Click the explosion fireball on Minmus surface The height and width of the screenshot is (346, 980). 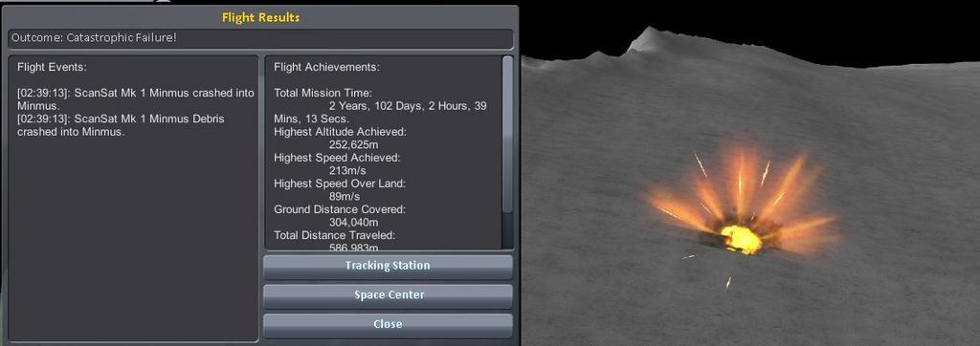point(742,239)
